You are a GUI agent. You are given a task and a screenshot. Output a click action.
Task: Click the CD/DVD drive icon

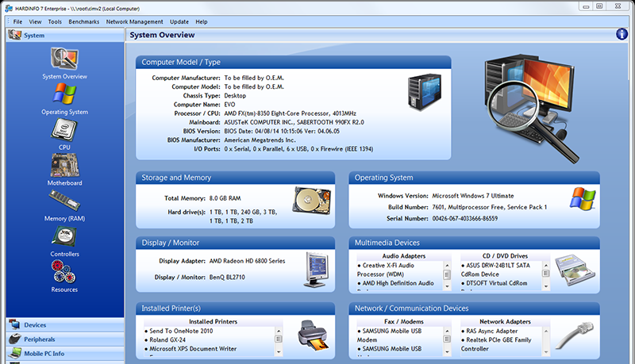coord(575,270)
